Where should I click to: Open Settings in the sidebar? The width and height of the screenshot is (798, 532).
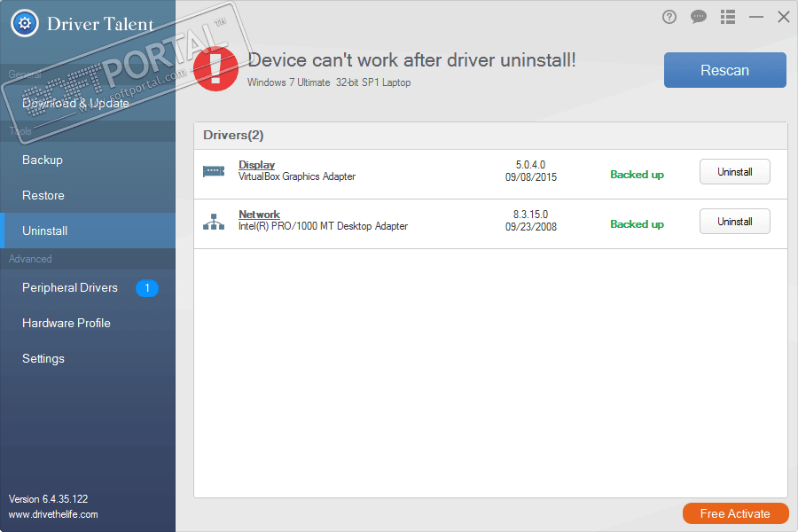click(88, 359)
